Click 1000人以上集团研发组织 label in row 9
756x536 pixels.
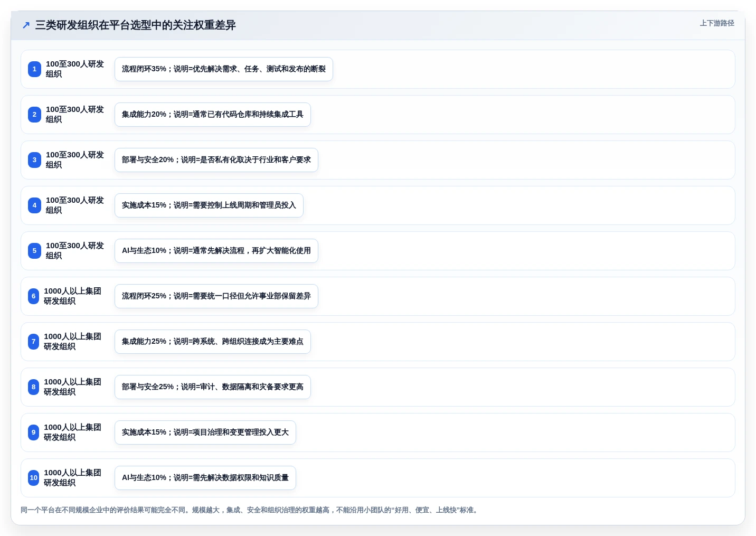click(x=73, y=432)
